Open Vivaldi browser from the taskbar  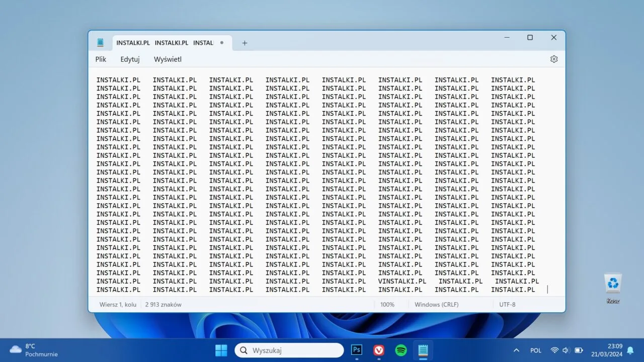click(x=379, y=350)
